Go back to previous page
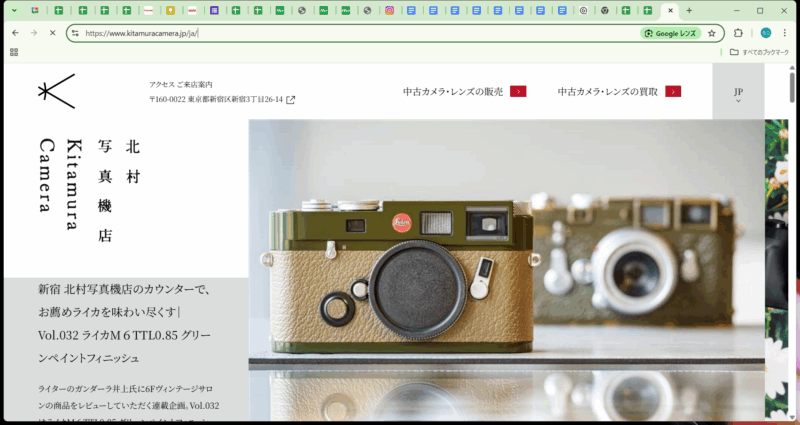800x425 pixels. pyautogui.click(x=15, y=33)
